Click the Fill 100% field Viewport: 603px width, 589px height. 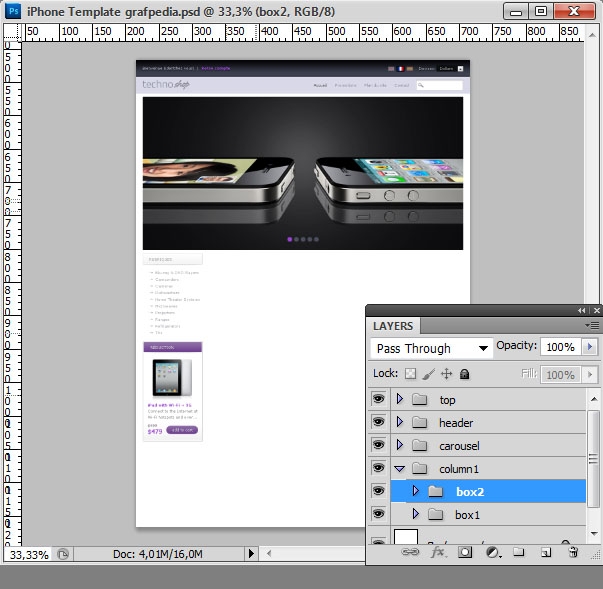click(x=561, y=374)
